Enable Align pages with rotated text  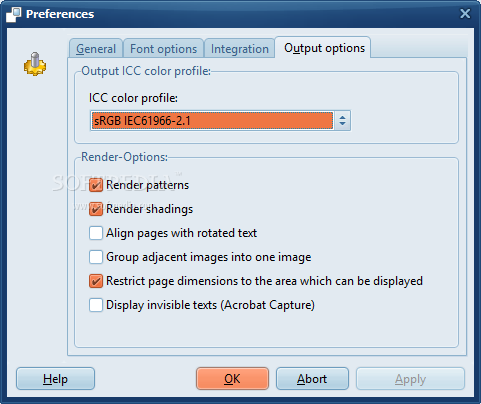(96, 233)
